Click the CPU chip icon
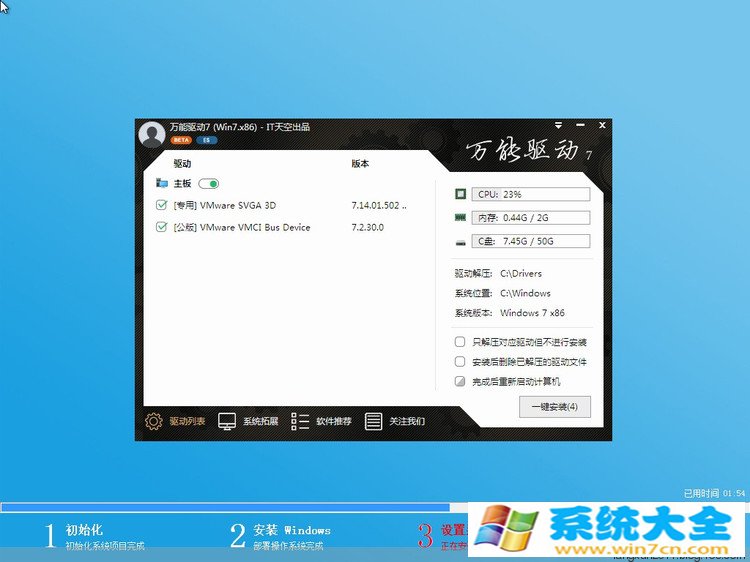Image resolution: width=750 pixels, height=562 pixels. click(460, 194)
